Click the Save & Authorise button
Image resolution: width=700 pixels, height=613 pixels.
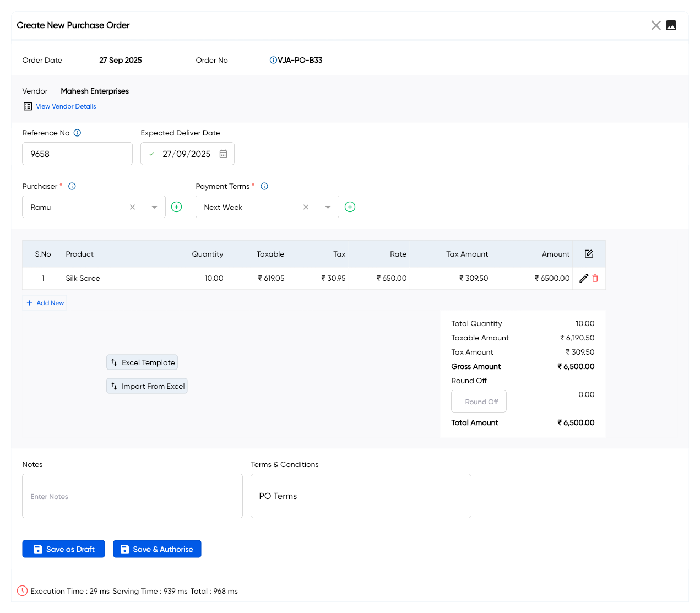[157, 549]
